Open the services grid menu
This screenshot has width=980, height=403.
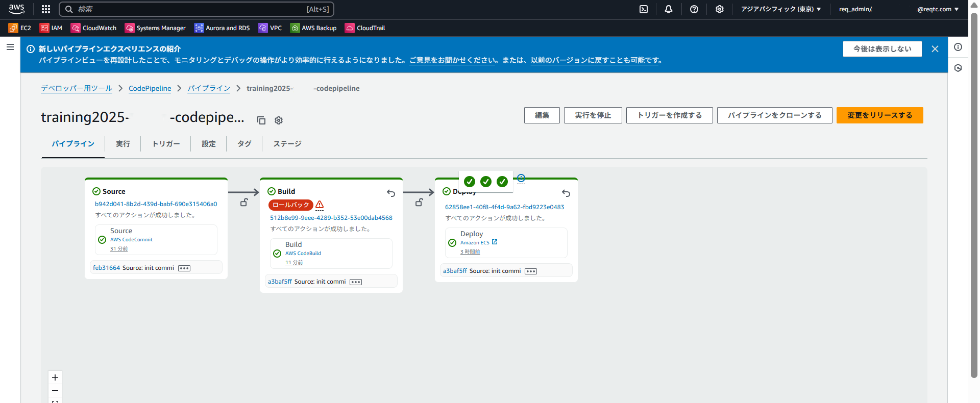[46, 9]
